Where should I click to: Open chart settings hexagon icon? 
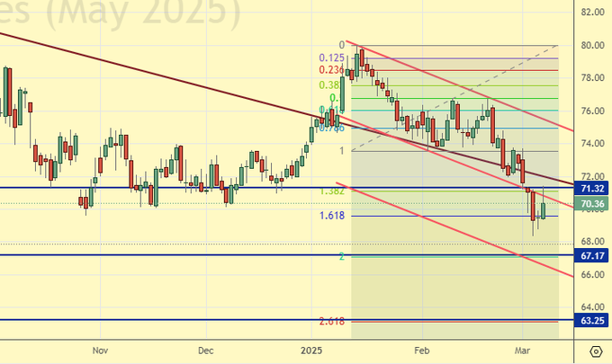coord(596,351)
